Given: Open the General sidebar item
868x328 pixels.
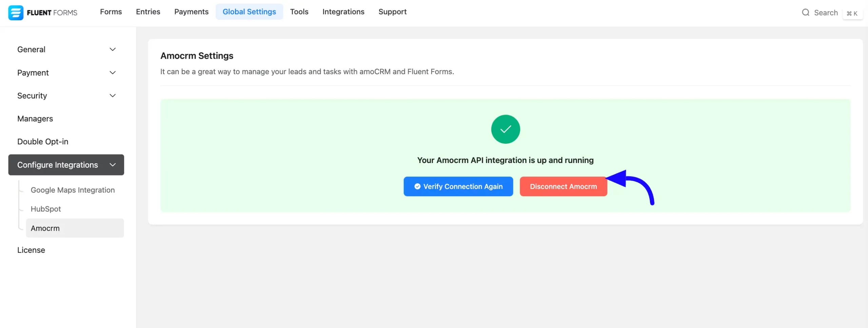Looking at the screenshot, I should pyautogui.click(x=66, y=49).
